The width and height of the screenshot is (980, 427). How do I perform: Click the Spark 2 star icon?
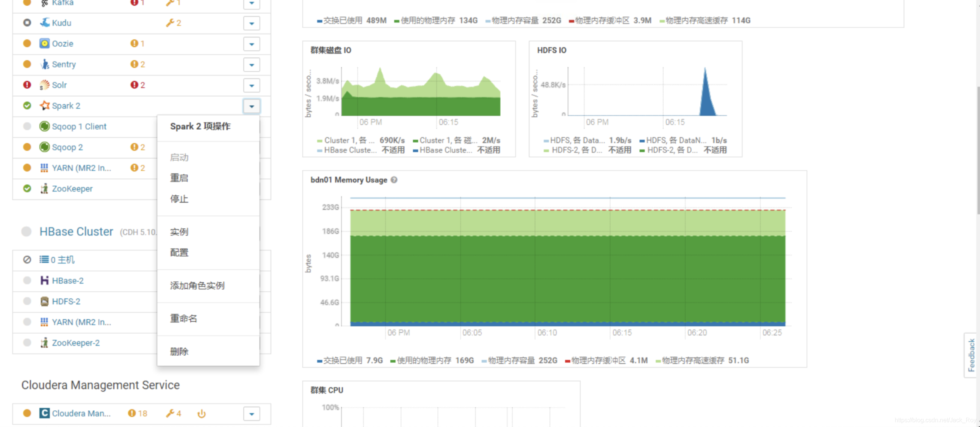pos(44,105)
